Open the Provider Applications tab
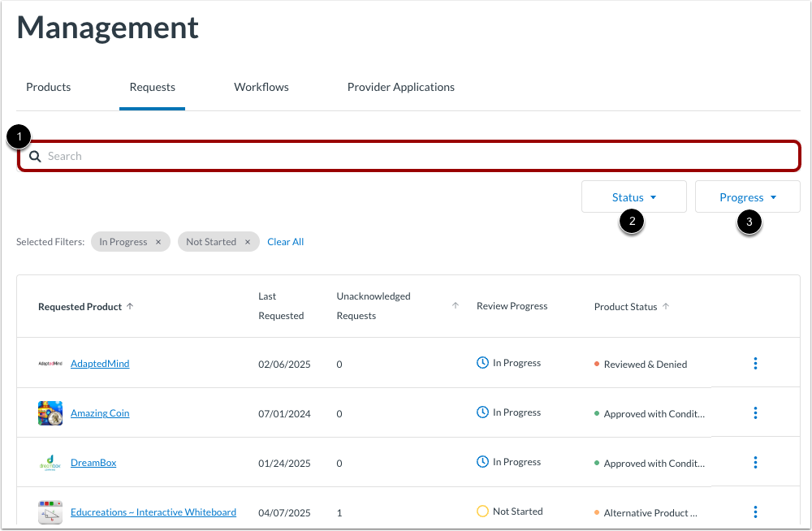Image resolution: width=812 pixels, height=531 pixels. click(401, 87)
